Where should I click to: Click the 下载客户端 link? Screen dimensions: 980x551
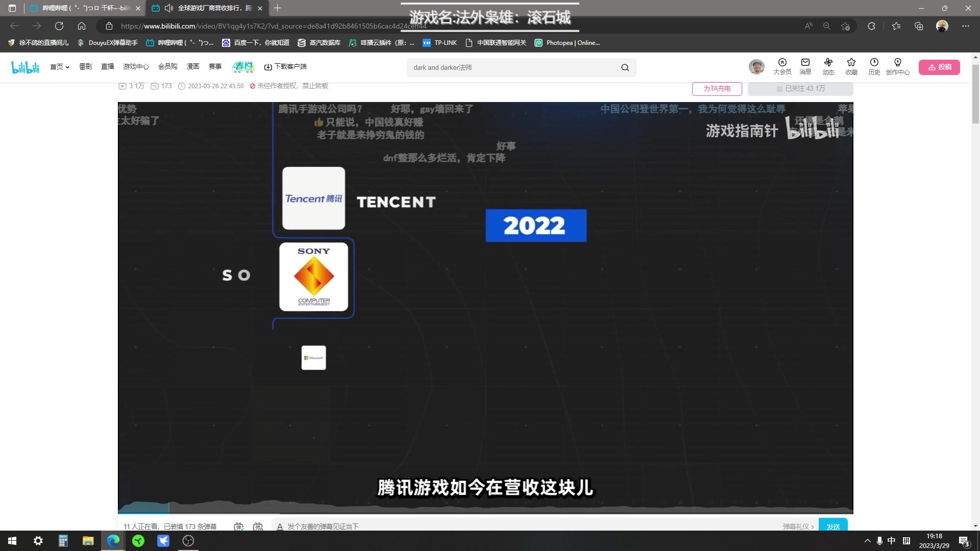coord(285,67)
